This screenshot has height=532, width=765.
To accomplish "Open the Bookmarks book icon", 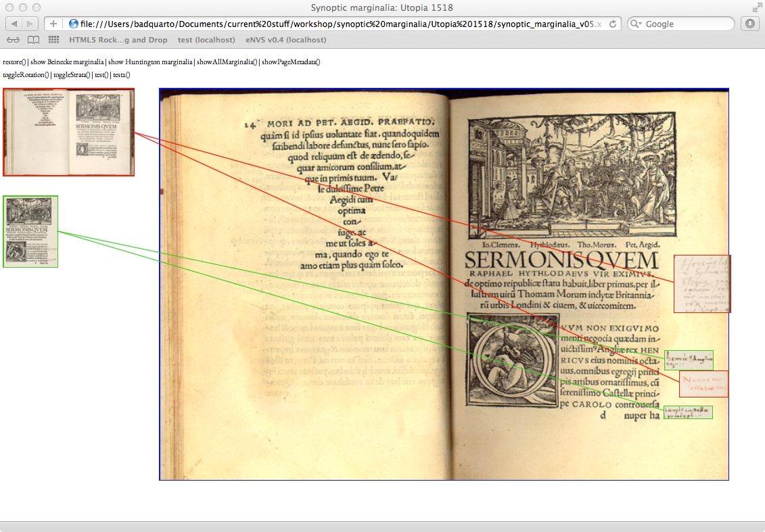I will click(x=33, y=40).
